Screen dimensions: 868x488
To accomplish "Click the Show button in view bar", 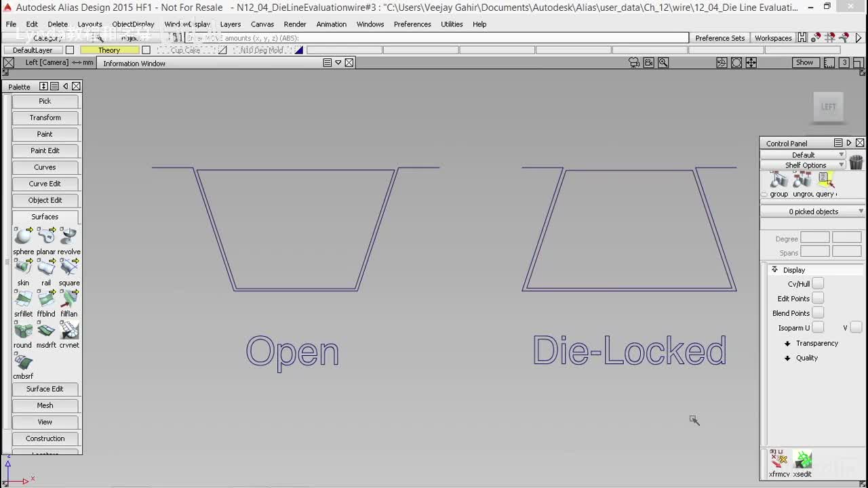I will click(x=804, y=62).
